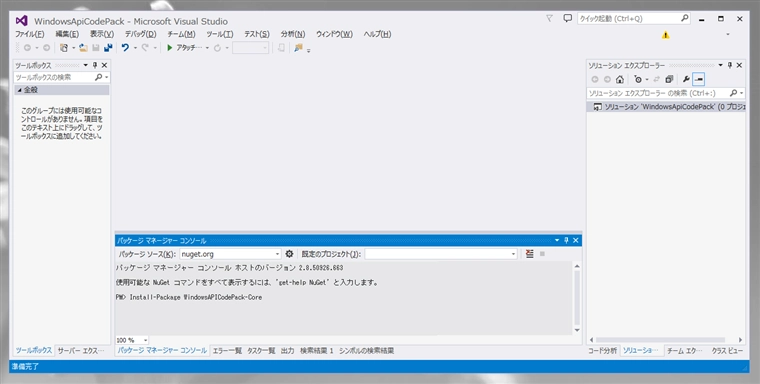Open the New Project dropdown arrow
760x384 pixels.
[x=74, y=48]
